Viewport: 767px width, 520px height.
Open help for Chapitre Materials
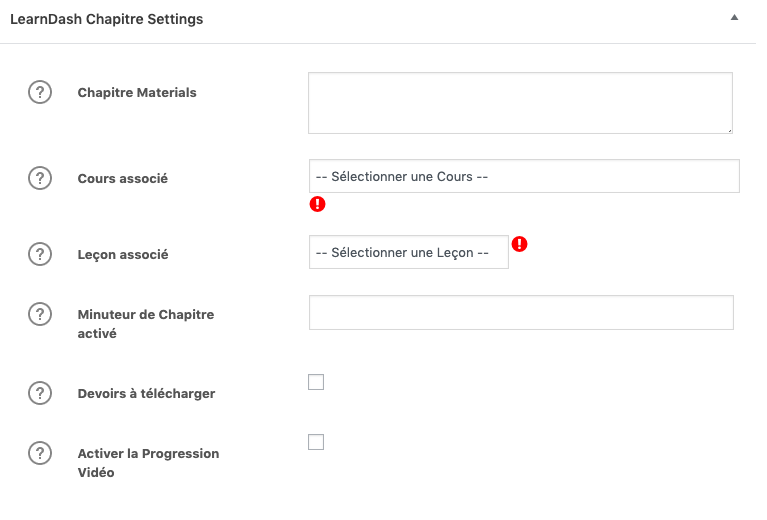coord(40,92)
